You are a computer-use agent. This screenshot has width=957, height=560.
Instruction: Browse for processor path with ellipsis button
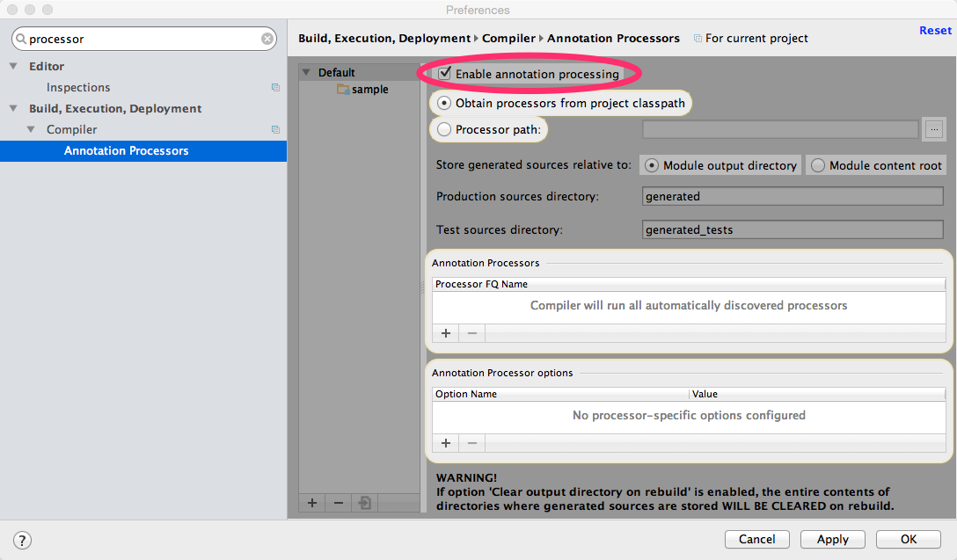click(x=934, y=129)
